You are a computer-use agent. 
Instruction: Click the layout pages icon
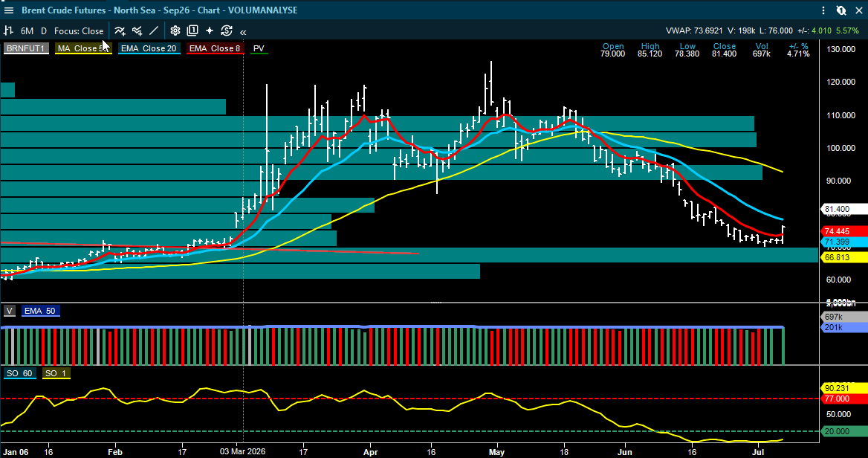[192, 31]
